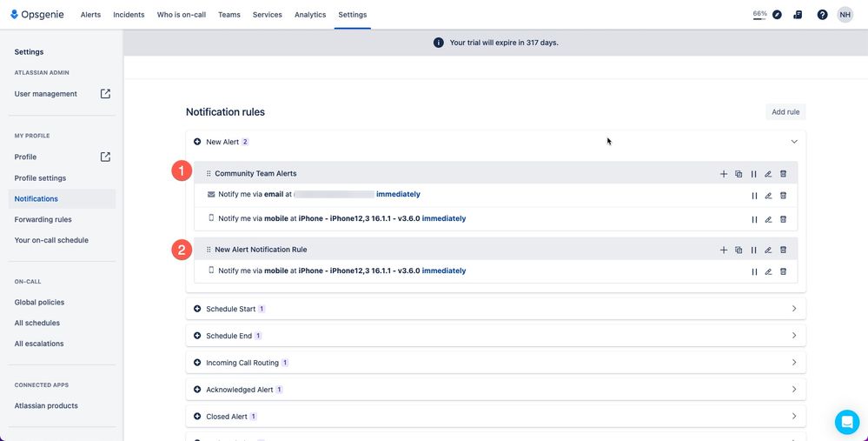Delete the Community Team Alerts rule
Viewport: 868px width, 441px height.
coord(784,174)
